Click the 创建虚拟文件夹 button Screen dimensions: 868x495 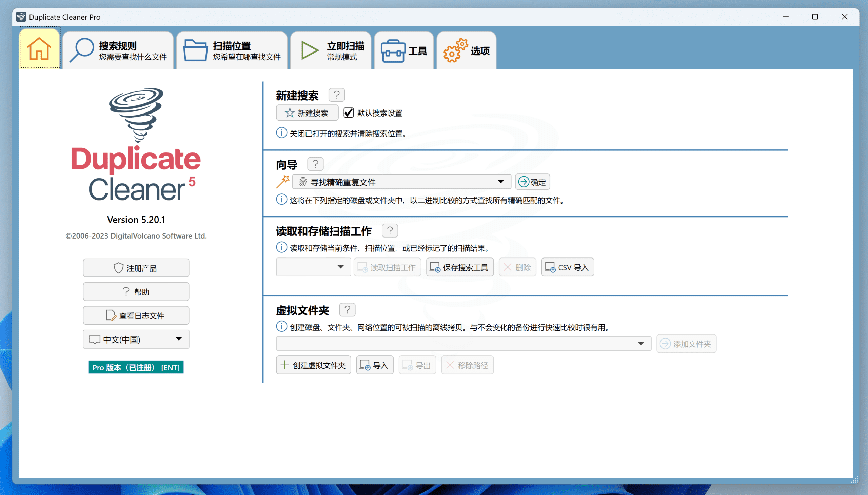click(x=313, y=365)
